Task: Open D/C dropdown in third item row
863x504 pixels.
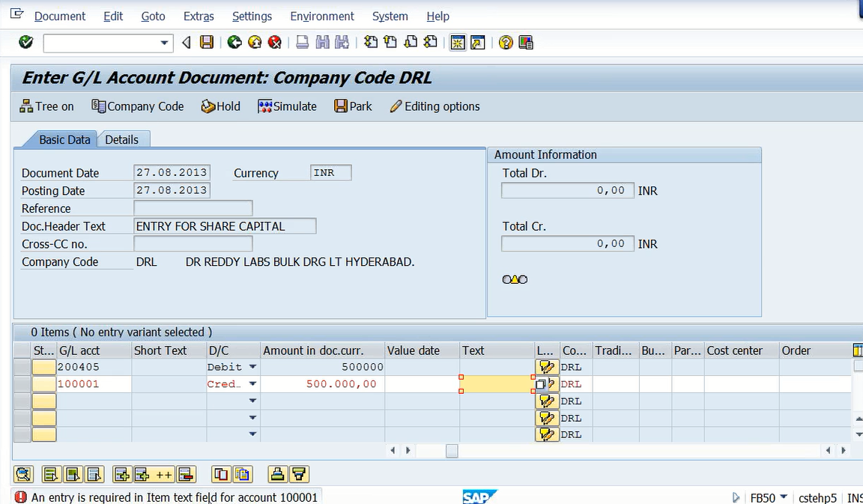Action: [x=252, y=401]
